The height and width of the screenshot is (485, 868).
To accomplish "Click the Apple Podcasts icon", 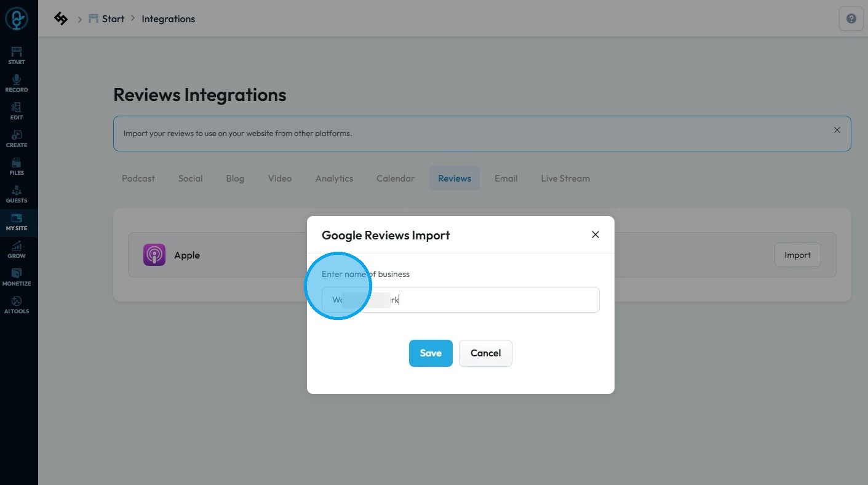I will pos(154,255).
